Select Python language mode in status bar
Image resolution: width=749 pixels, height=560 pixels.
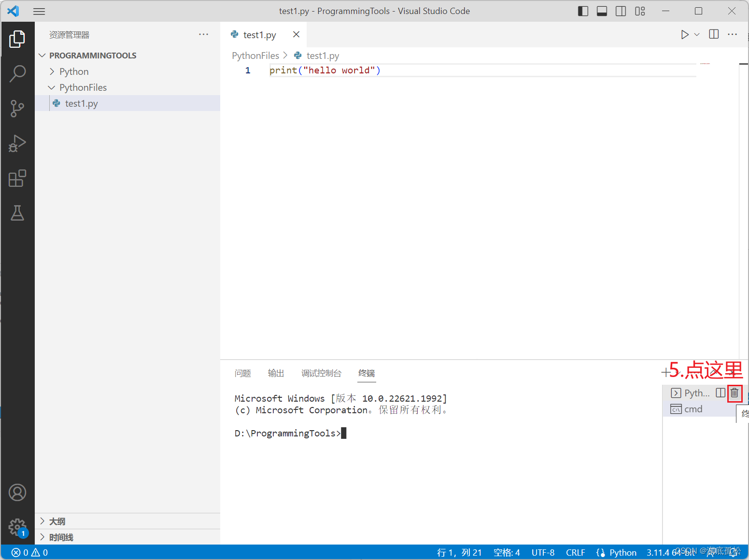623,552
